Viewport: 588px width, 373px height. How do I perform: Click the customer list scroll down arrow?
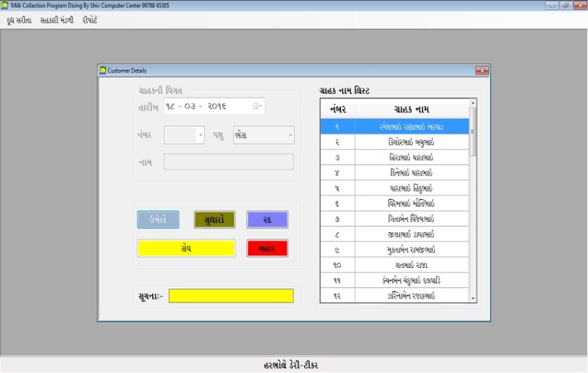point(473,298)
